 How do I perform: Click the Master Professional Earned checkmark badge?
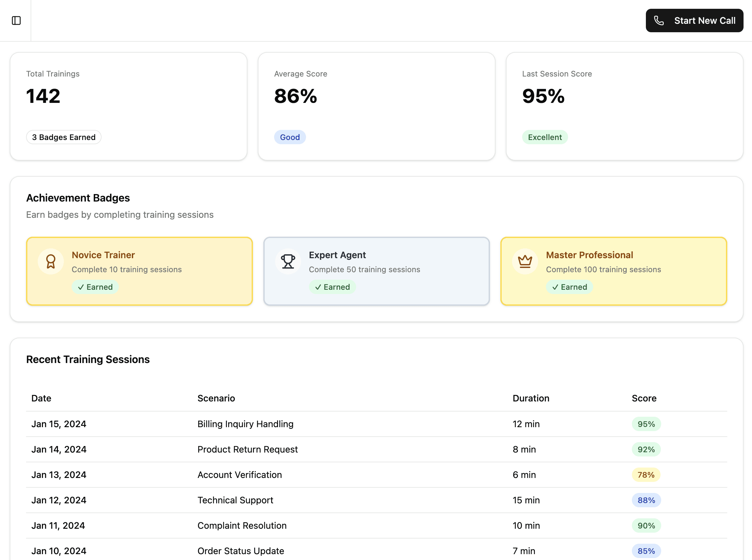point(569,287)
